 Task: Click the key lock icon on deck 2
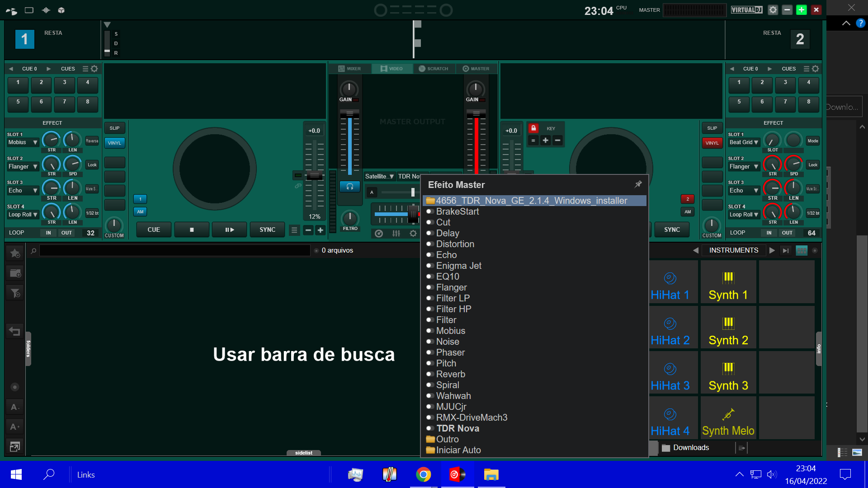(x=533, y=128)
